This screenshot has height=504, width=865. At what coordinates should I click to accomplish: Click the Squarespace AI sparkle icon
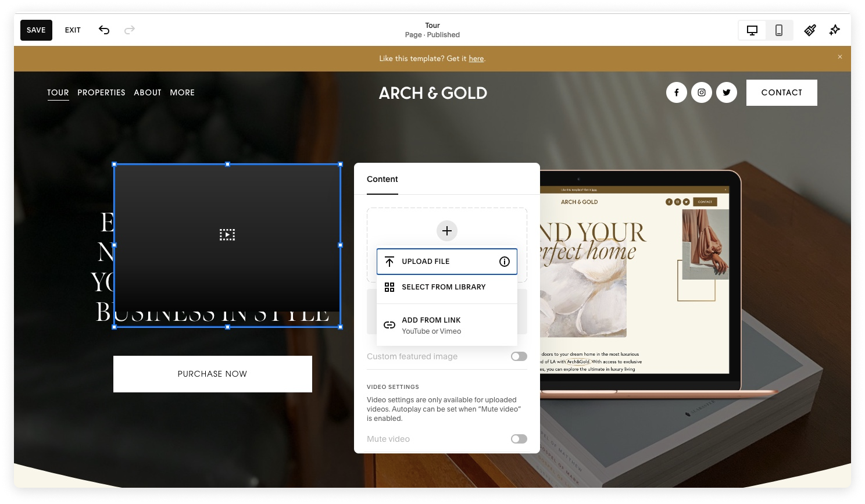coord(834,30)
